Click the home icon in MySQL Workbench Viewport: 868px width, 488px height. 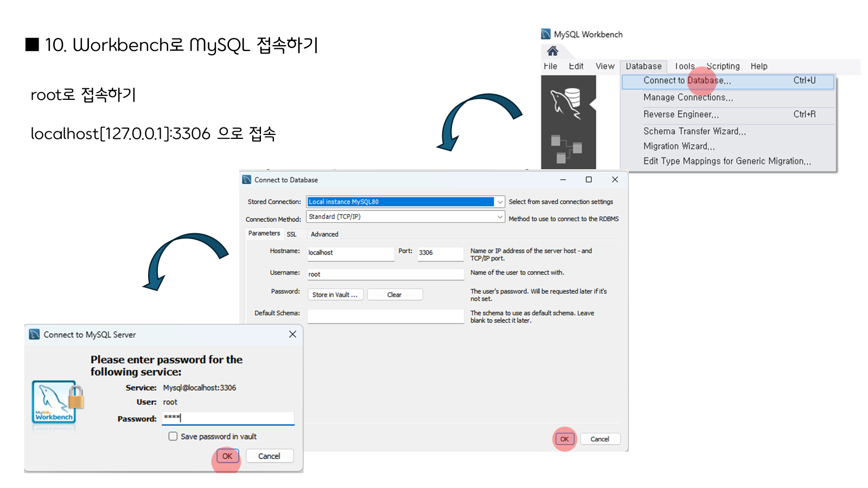pos(552,51)
